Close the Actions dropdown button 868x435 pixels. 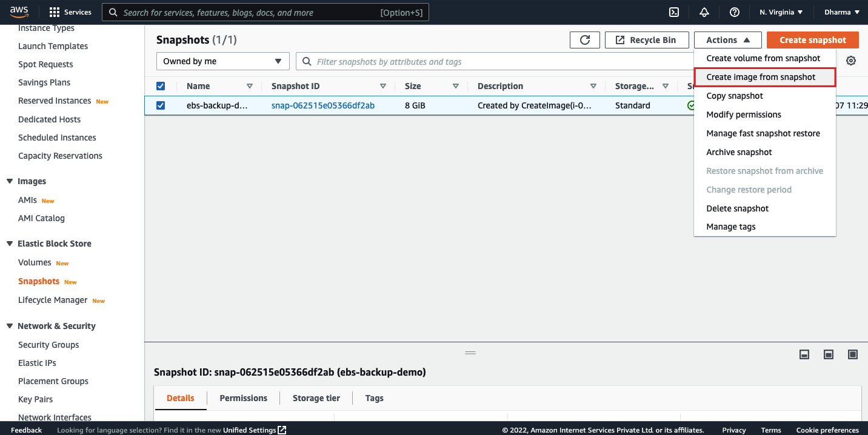point(728,40)
